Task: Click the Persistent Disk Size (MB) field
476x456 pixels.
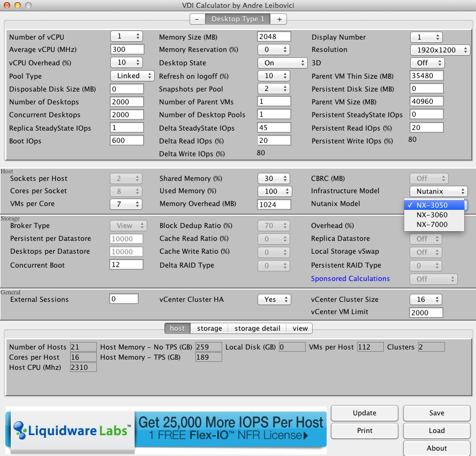Action: point(427,89)
